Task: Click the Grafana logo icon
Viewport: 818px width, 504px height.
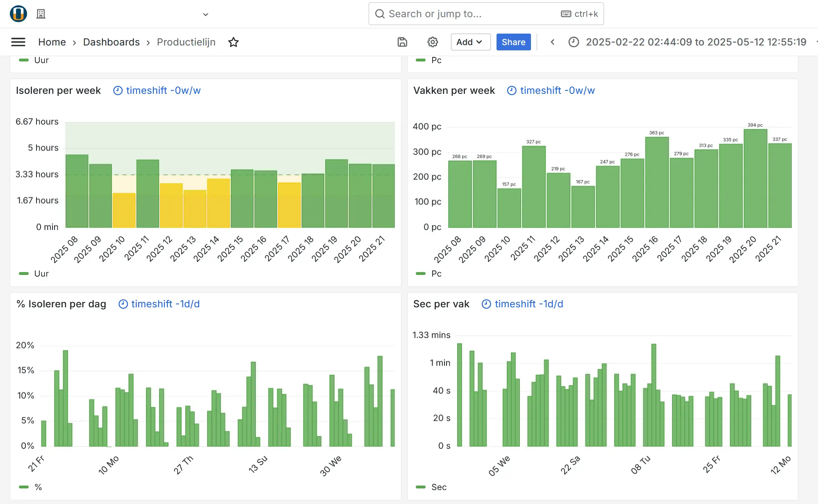Action: 18,14
